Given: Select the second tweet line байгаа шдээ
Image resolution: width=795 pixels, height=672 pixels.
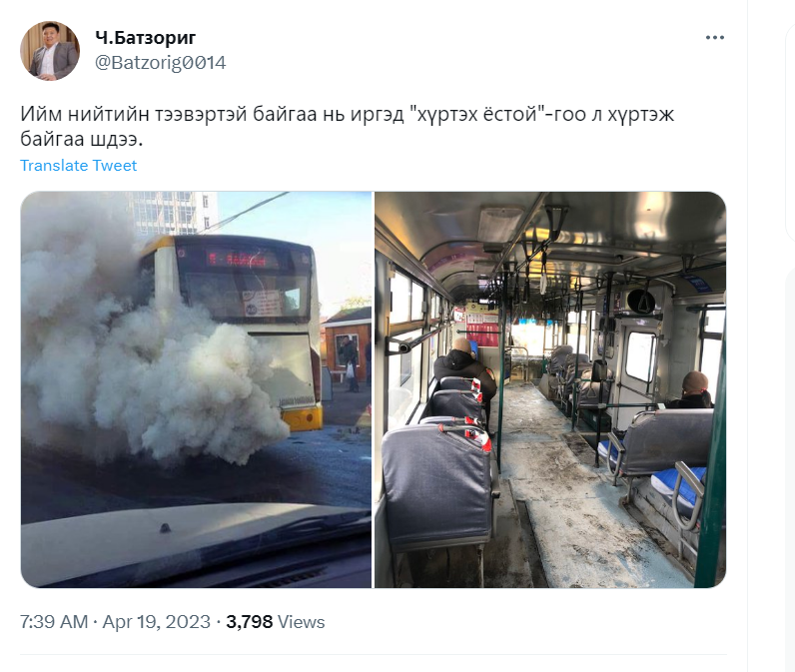Looking at the screenshot, I should click(82, 139).
